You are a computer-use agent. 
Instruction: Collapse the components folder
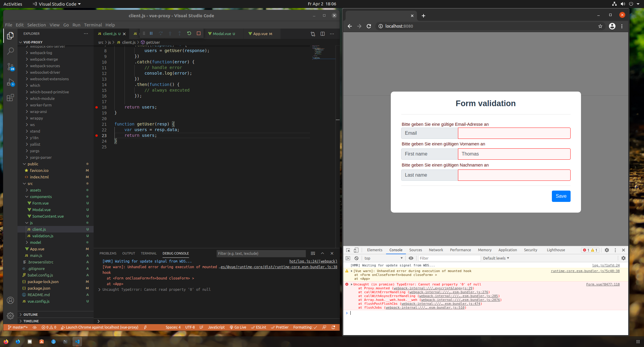(41, 197)
